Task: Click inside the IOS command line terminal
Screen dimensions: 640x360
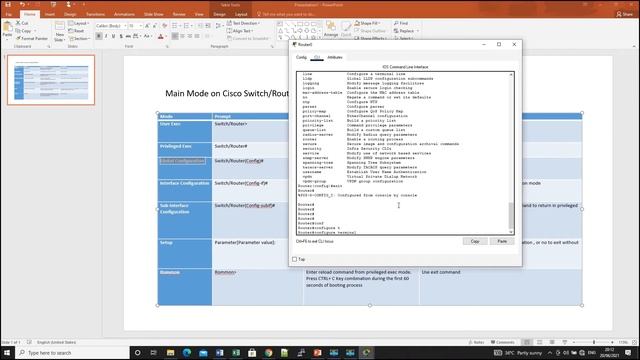Action: pyautogui.click(x=402, y=153)
